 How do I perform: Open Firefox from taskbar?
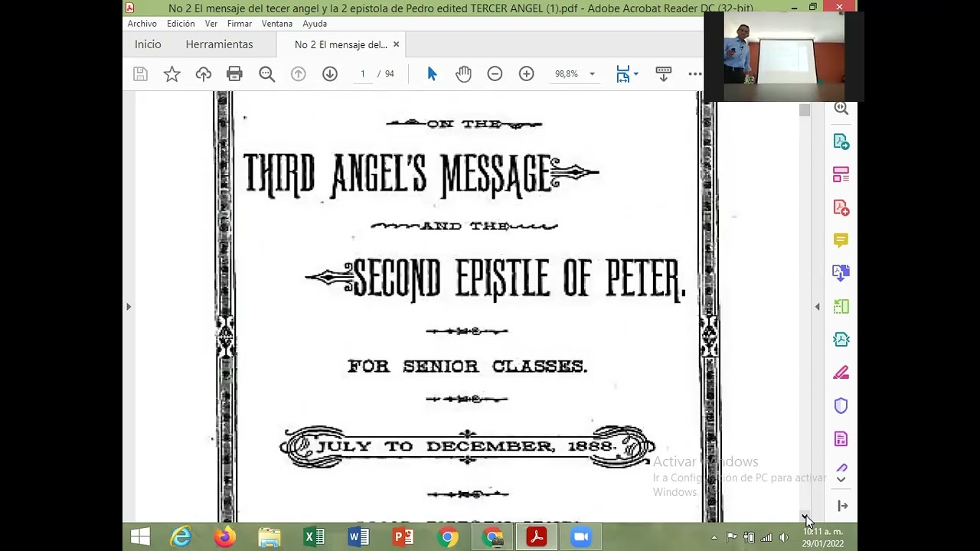pos(225,537)
